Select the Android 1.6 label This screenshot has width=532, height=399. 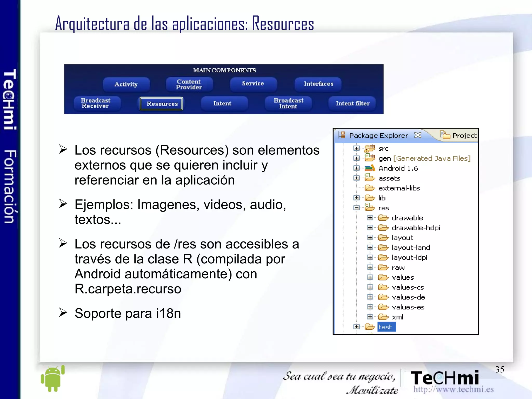(398, 168)
